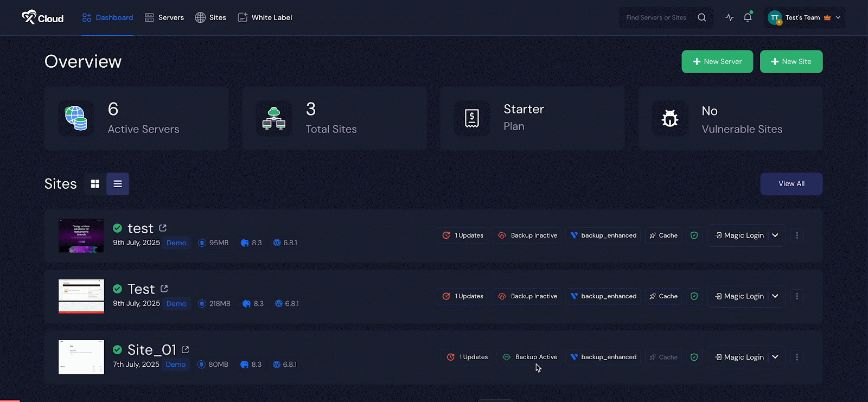Click Vulnerable Sites bug icon

[670, 118]
